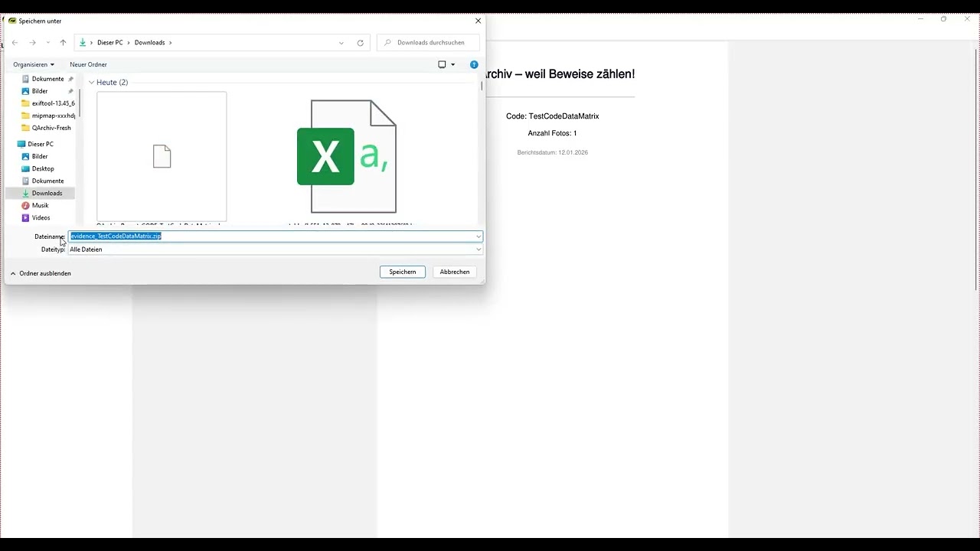
Task: Select the blank document file thumbnail
Action: [x=162, y=157]
